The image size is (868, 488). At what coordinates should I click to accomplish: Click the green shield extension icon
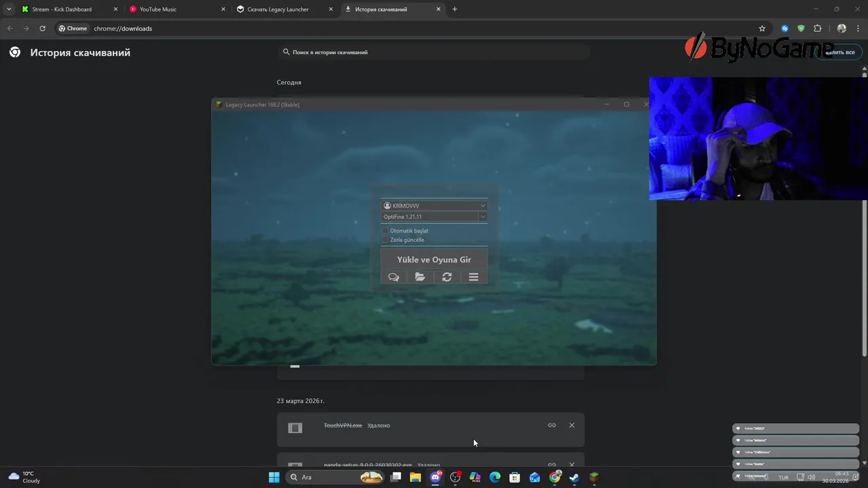801,28
